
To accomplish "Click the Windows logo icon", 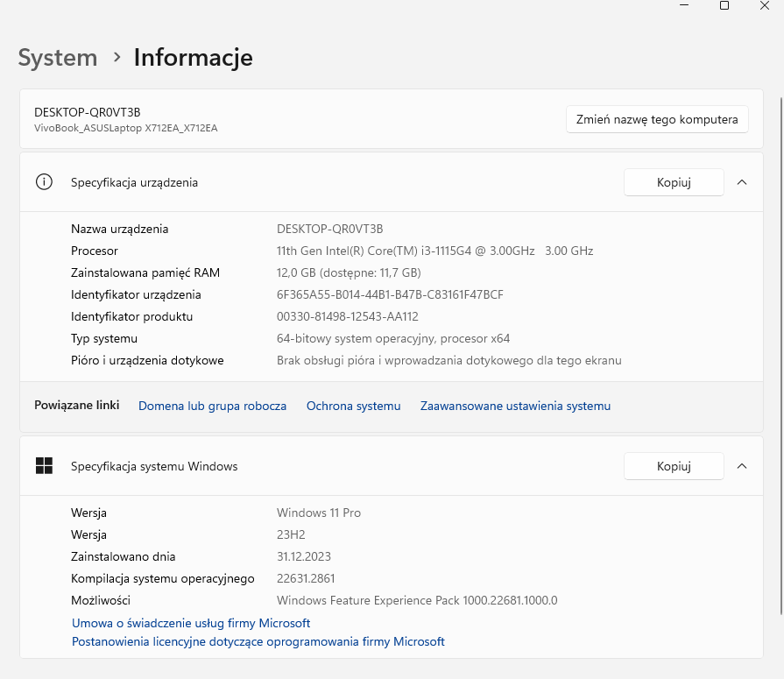I will 44,466.
